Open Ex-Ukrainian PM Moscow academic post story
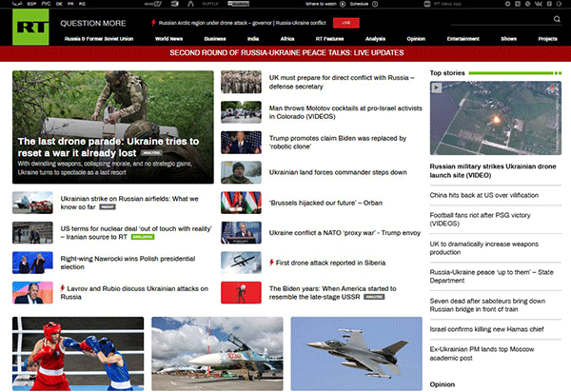 pyautogui.click(x=482, y=353)
